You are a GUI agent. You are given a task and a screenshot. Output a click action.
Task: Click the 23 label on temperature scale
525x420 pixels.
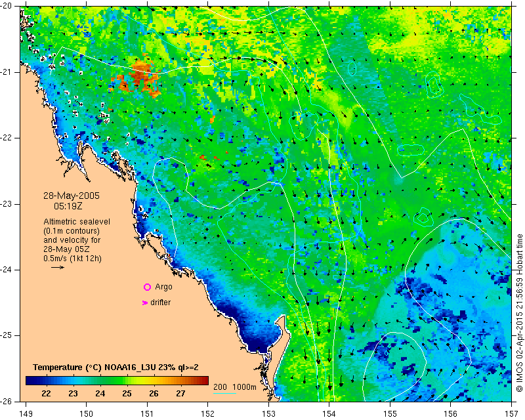tap(73, 393)
